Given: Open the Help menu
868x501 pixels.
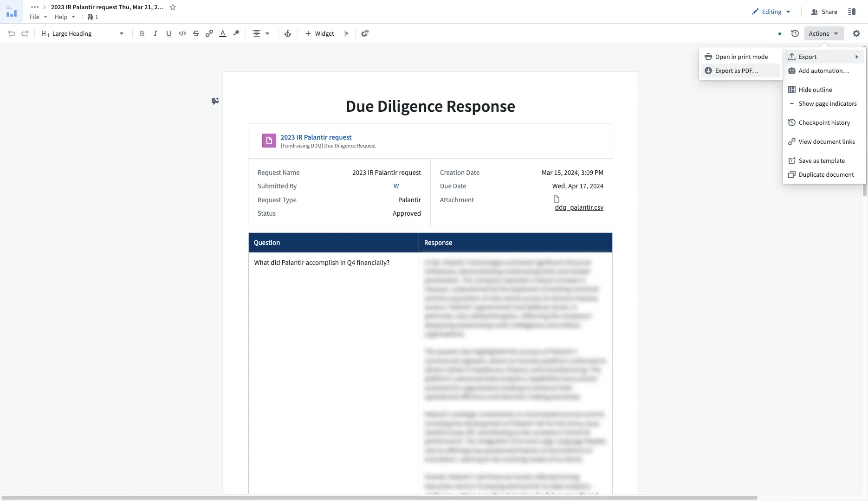Looking at the screenshot, I should tap(65, 17).
